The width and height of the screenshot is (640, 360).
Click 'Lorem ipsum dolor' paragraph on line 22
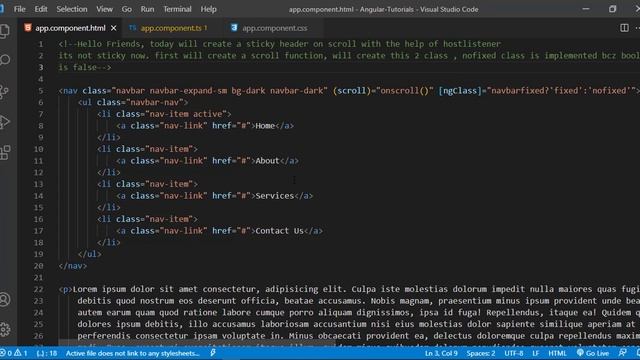(114, 289)
